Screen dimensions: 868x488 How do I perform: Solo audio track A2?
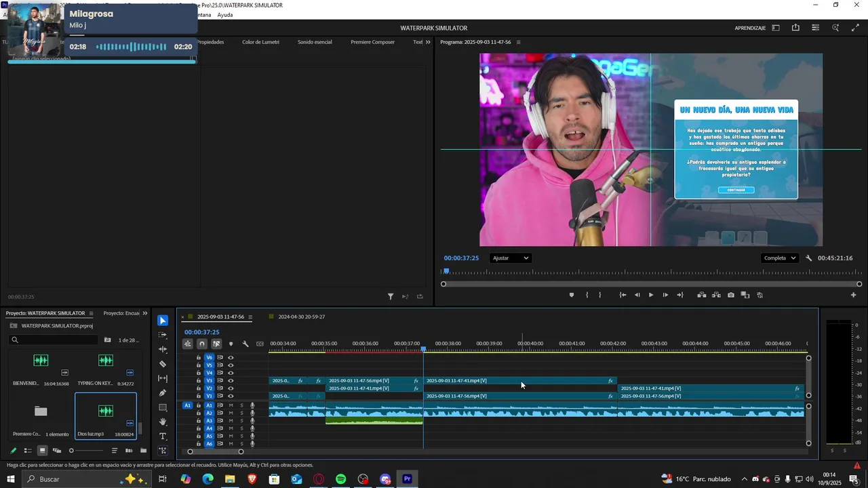point(241,413)
